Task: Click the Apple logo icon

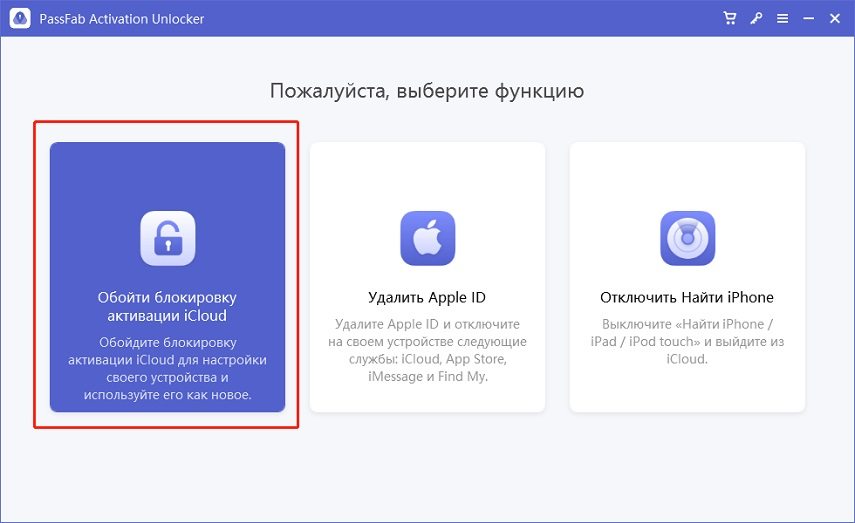Action: point(428,238)
